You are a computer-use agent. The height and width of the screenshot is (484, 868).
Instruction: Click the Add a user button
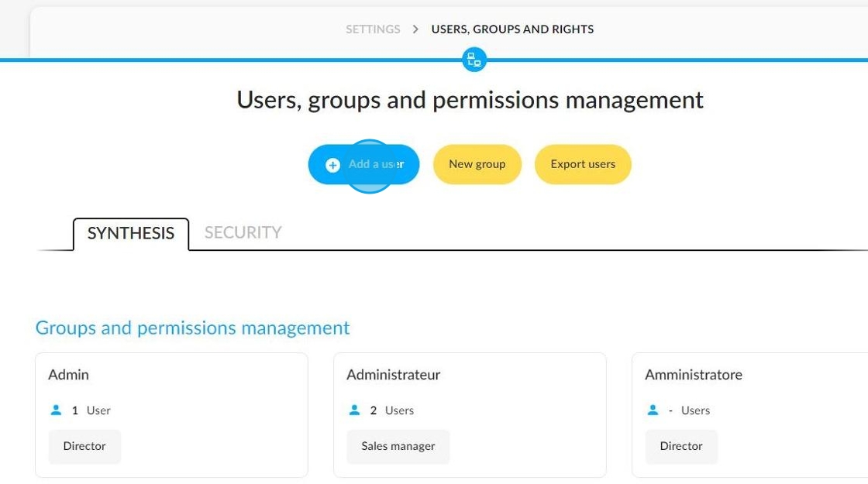tap(363, 164)
